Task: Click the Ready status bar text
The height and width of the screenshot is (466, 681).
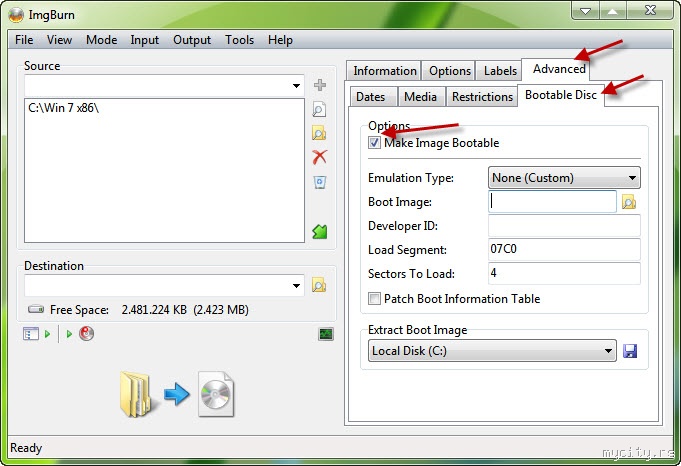Action: [x=26, y=448]
